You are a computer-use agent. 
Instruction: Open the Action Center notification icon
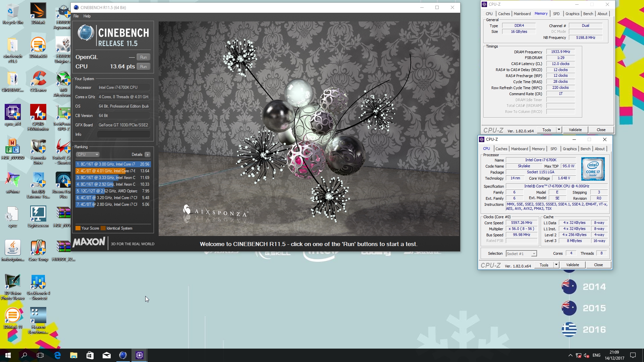pos(633,355)
